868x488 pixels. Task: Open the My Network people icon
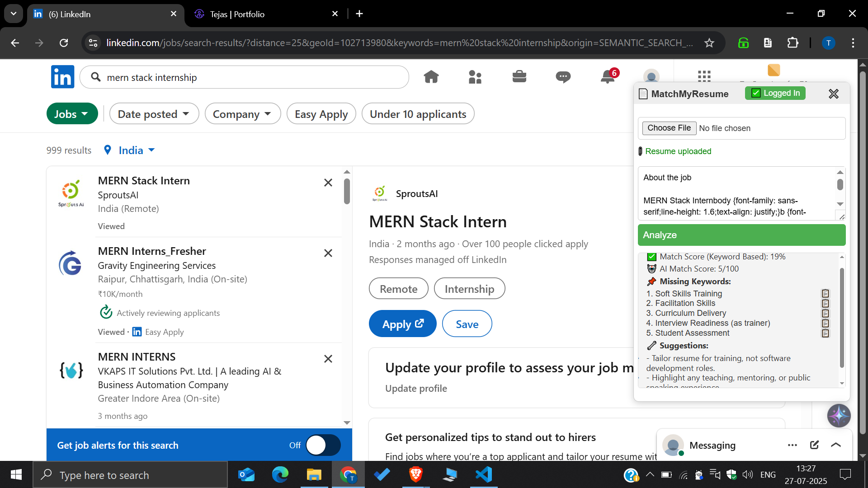coord(475,77)
